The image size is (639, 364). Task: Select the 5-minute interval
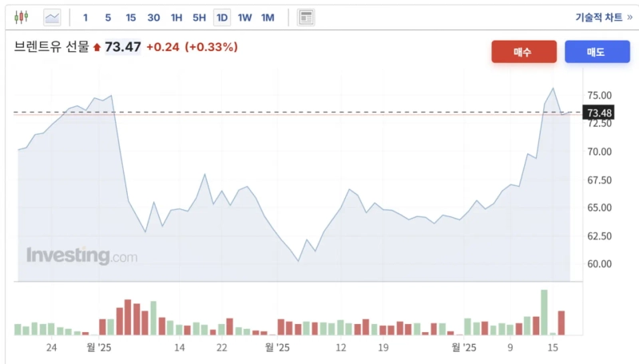[x=108, y=17]
